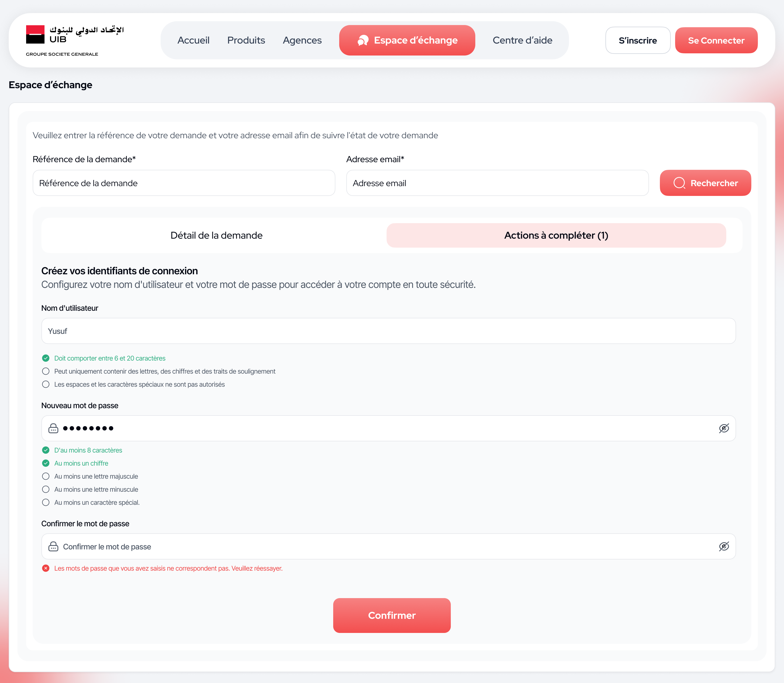The image size is (784, 683).
Task: Click circle beside Au moins une lettre majuscule
Action: [46, 476]
